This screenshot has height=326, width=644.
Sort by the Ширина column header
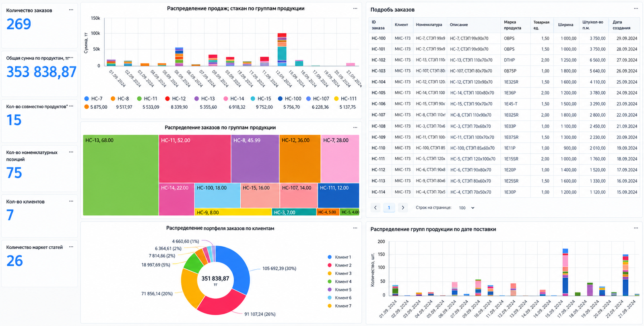coord(566,25)
